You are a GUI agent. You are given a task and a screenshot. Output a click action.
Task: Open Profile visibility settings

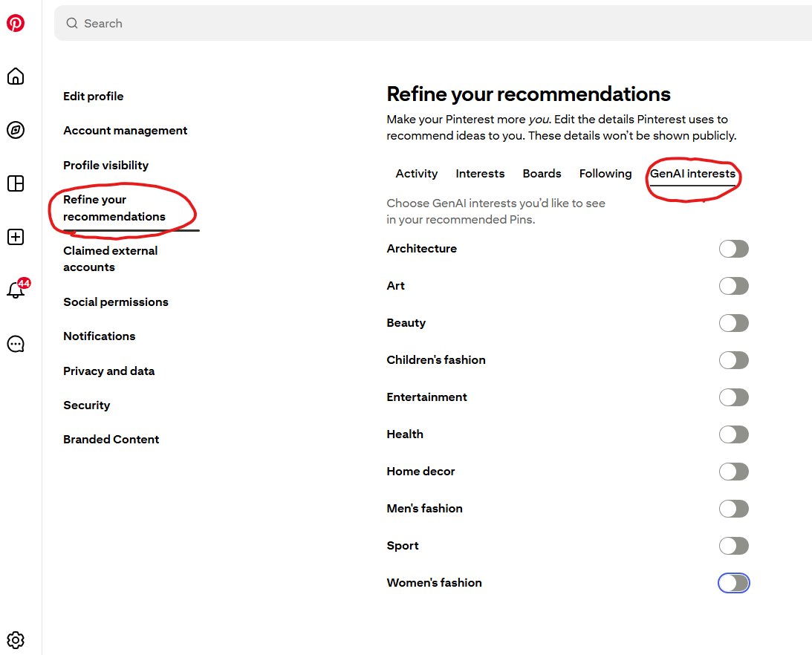coord(105,165)
